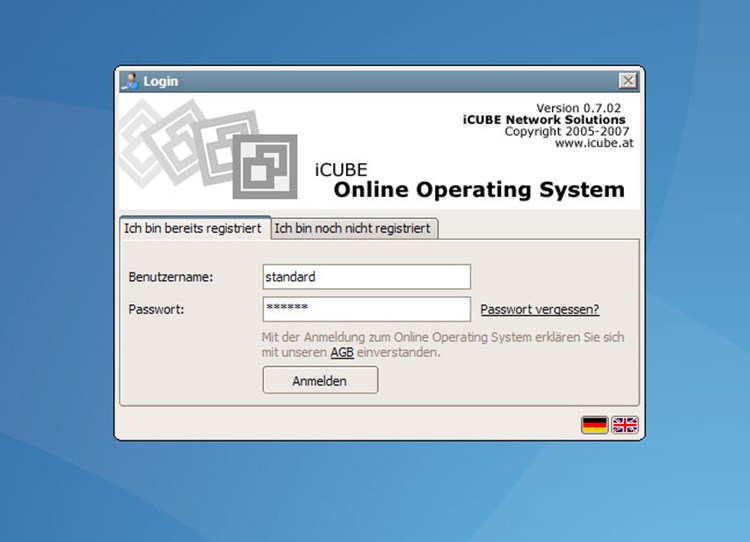Click the Anmelden button
Image resolution: width=750 pixels, height=542 pixels.
tap(320, 380)
